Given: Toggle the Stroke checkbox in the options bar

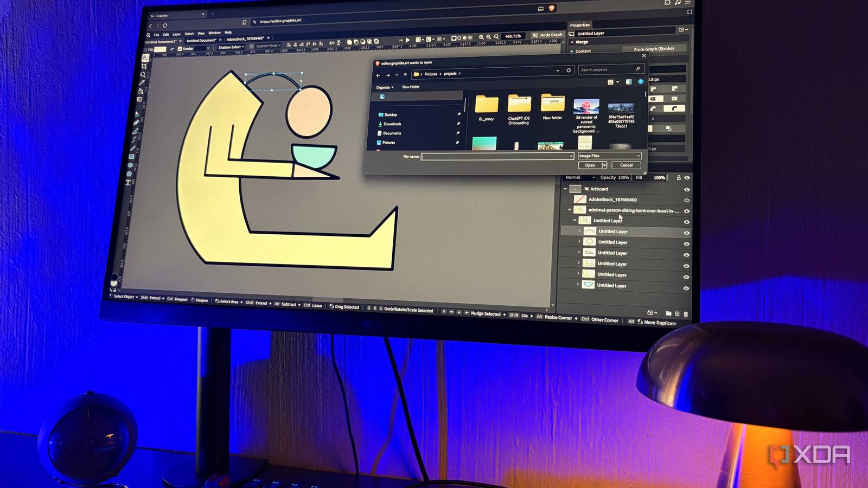Looking at the screenshot, I should point(180,49).
